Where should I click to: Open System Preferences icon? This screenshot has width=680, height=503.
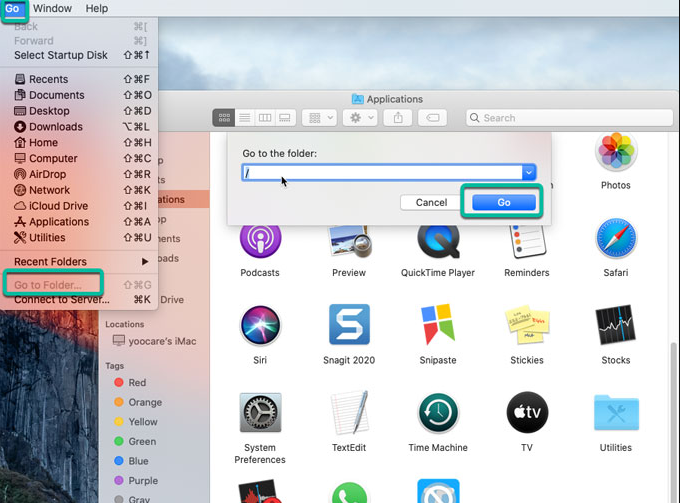(260, 413)
